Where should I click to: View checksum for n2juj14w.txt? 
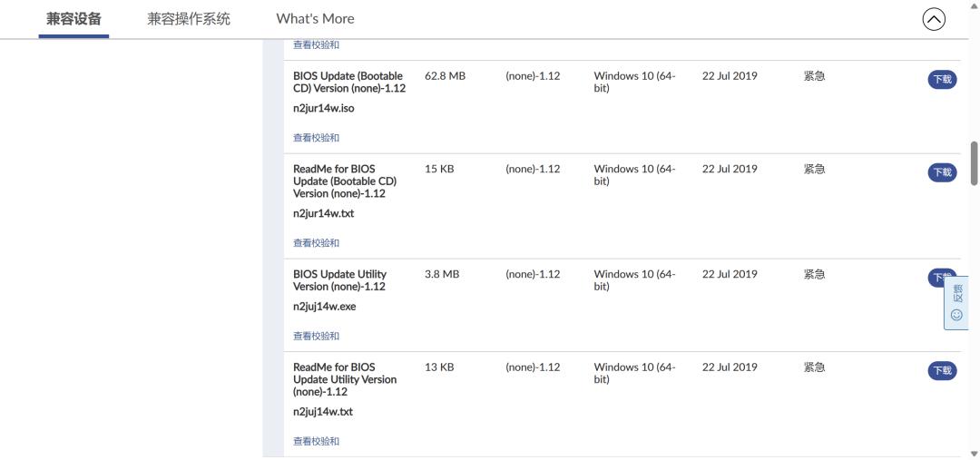point(316,442)
